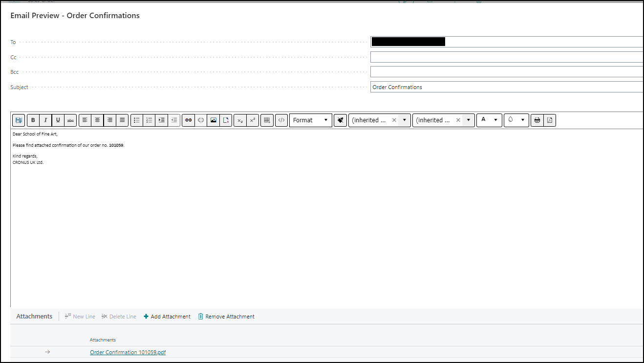Export email body as PDF
Image resolution: width=644 pixels, height=363 pixels.
click(x=549, y=120)
